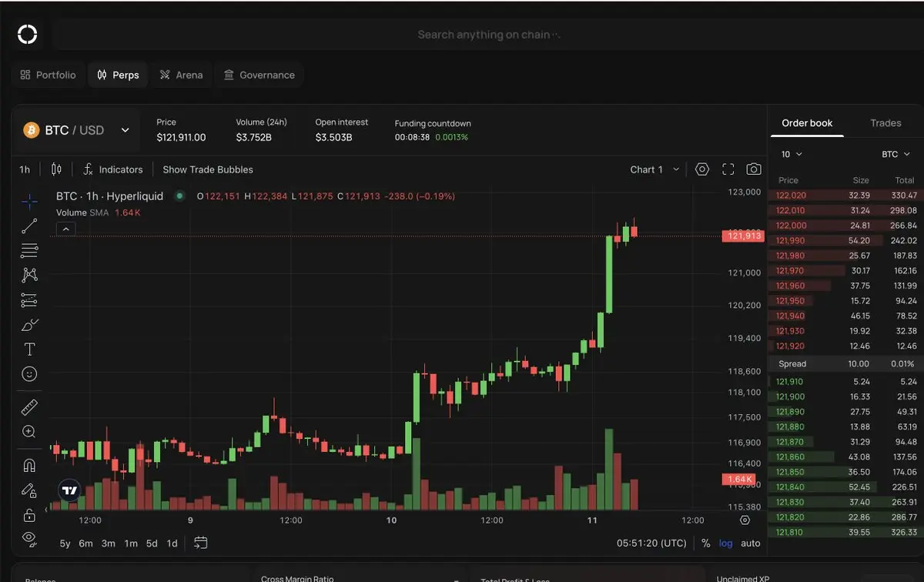The width and height of the screenshot is (924, 582).
Task: Select the XABCD pattern tool
Action: [x=29, y=275]
